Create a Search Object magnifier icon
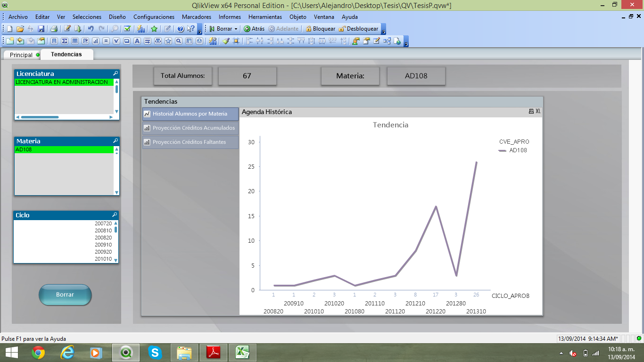 coord(178,41)
